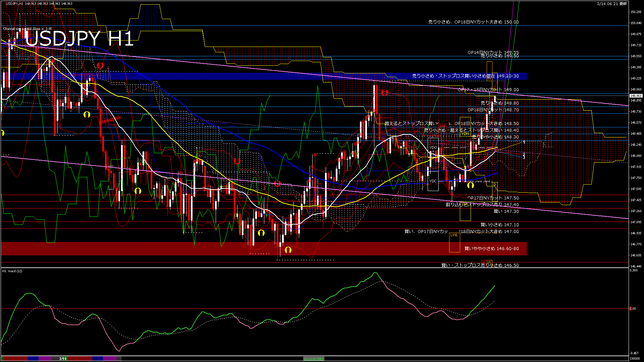Toggle the green macd ON button

point(314,359)
